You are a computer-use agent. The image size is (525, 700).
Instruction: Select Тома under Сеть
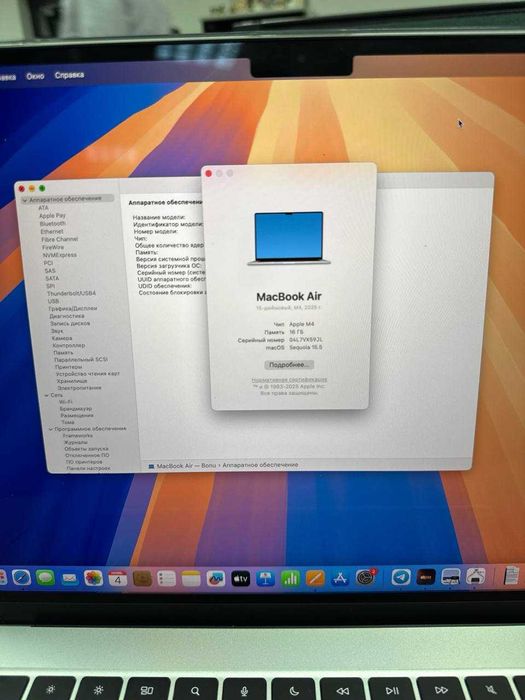point(67,422)
